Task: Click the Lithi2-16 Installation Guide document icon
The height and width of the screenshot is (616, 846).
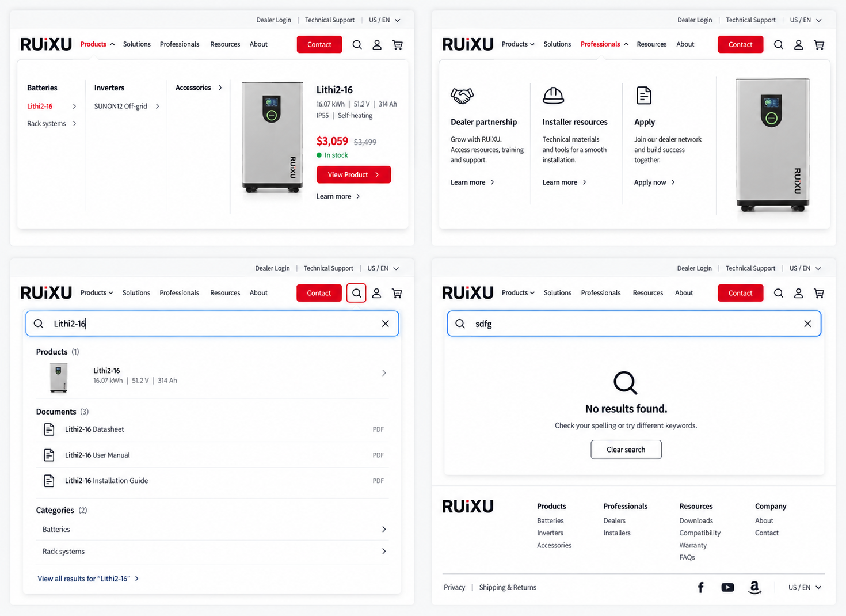Action: point(49,481)
